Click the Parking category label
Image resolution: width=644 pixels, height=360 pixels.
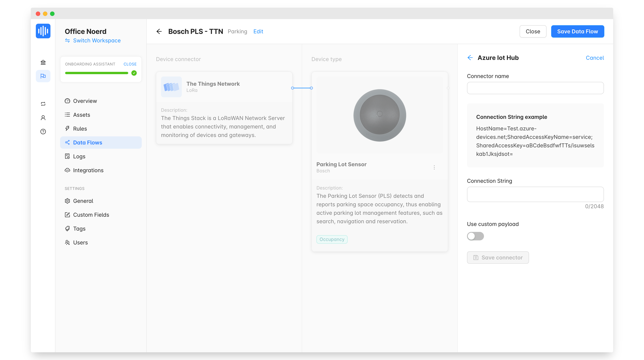[237, 32]
